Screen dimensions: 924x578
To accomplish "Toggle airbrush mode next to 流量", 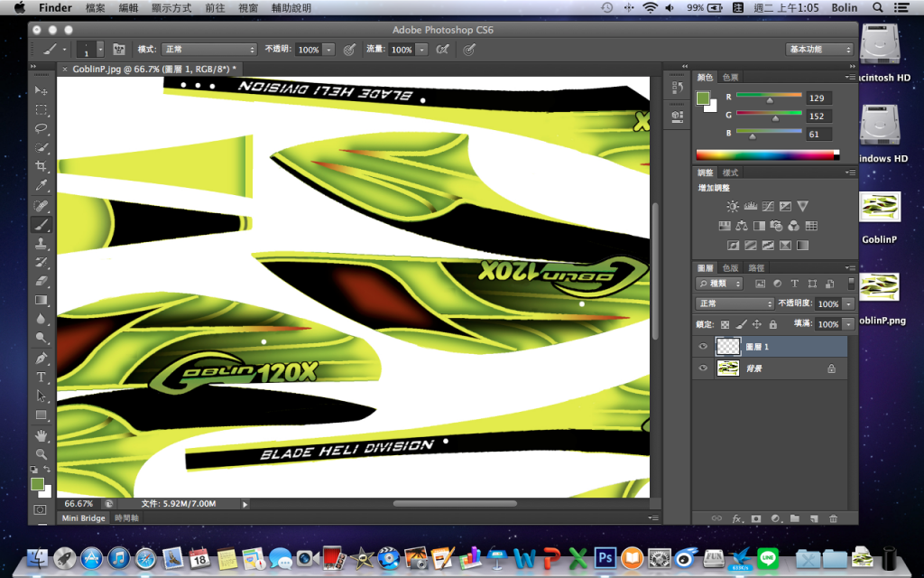I will point(442,50).
